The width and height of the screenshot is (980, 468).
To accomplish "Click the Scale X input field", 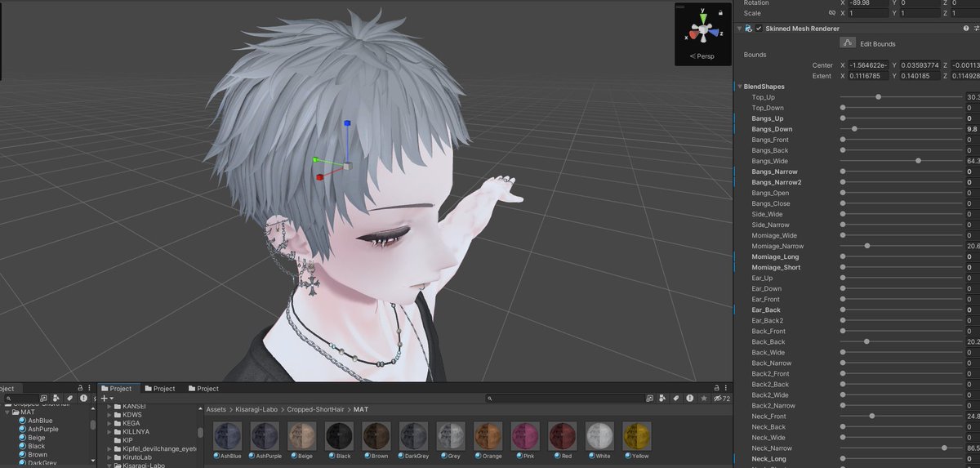I will (x=869, y=14).
